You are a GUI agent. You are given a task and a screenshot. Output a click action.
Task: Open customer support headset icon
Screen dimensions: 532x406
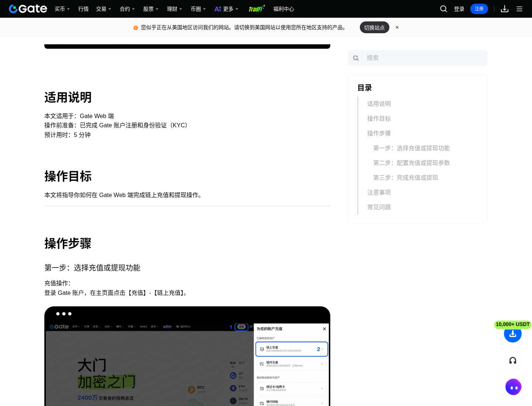513,360
